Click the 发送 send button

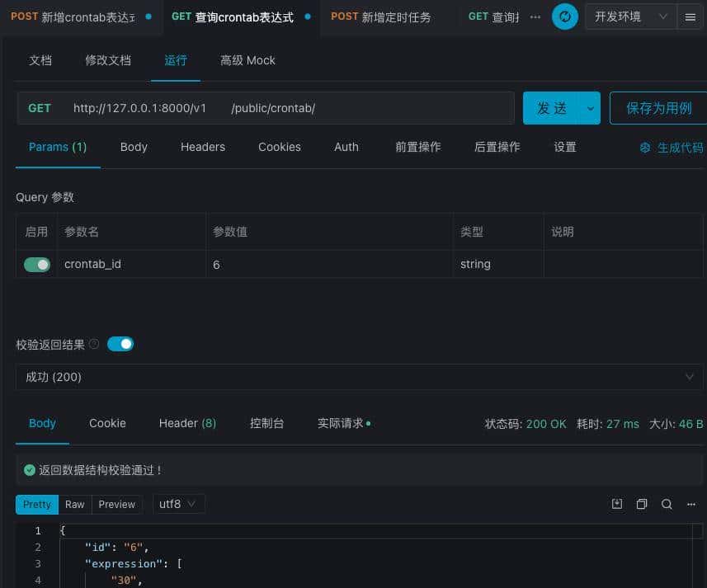(x=551, y=107)
